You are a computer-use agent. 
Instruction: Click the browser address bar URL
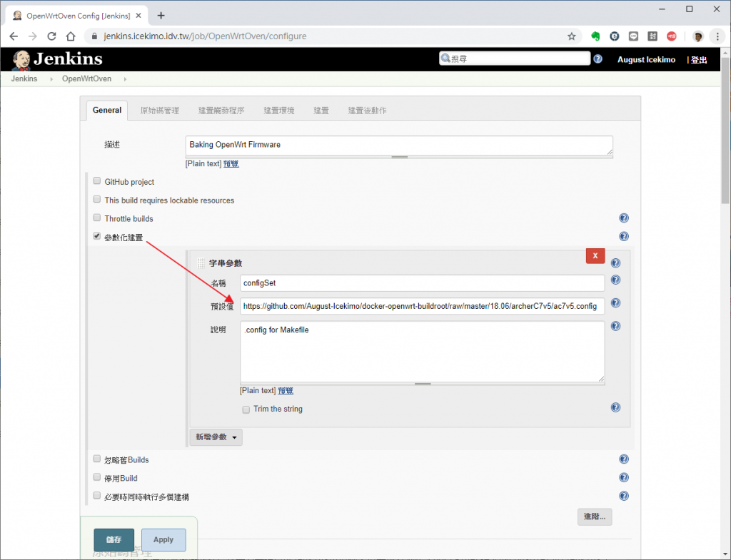[205, 36]
